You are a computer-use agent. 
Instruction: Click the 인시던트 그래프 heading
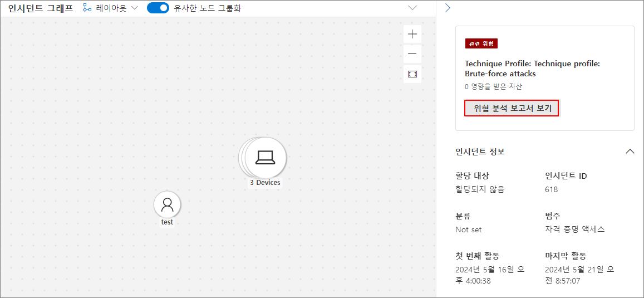point(41,8)
